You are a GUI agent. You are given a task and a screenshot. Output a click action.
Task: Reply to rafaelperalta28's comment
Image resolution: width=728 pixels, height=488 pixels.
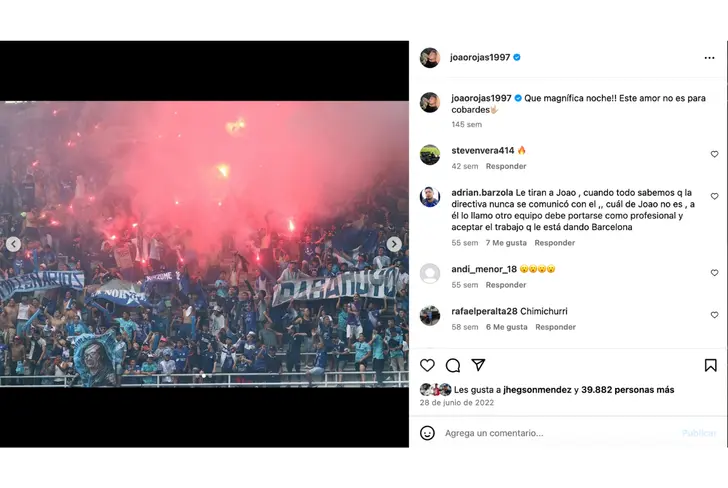[x=555, y=327]
